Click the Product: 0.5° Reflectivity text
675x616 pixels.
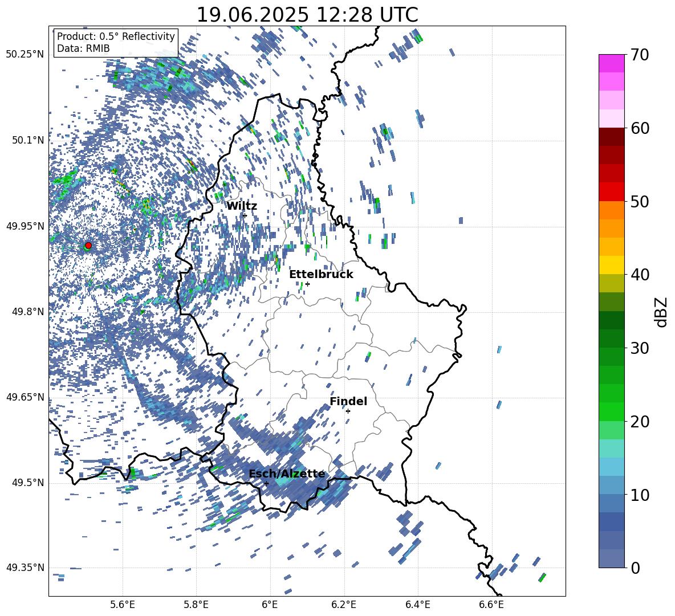pos(116,36)
